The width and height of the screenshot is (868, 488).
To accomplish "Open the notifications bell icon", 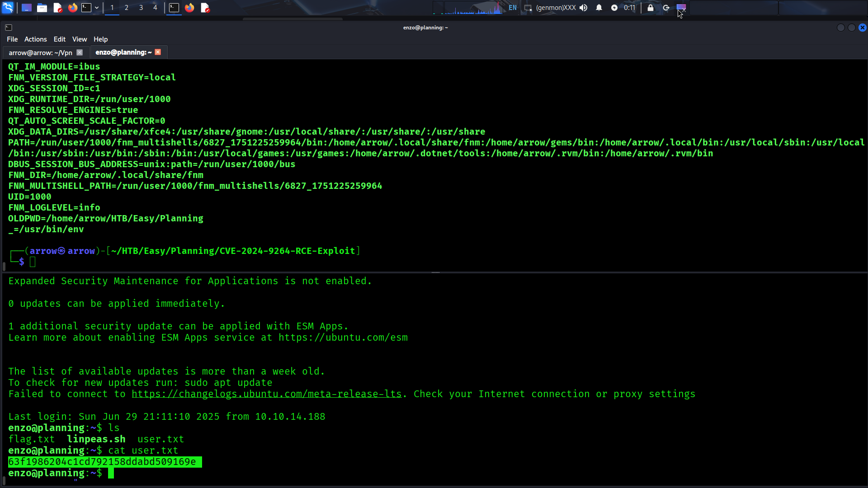I will [x=599, y=8].
